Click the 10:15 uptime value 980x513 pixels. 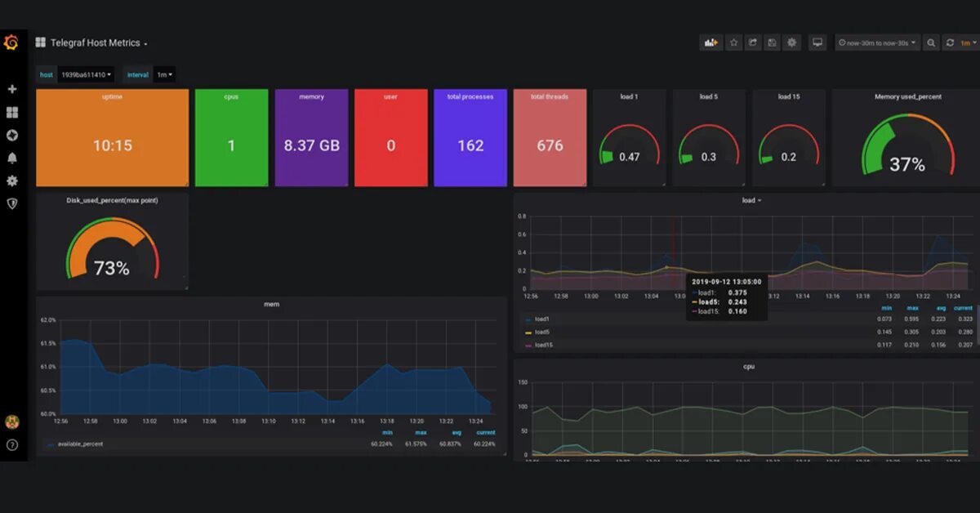pyautogui.click(x=112, y=145)
